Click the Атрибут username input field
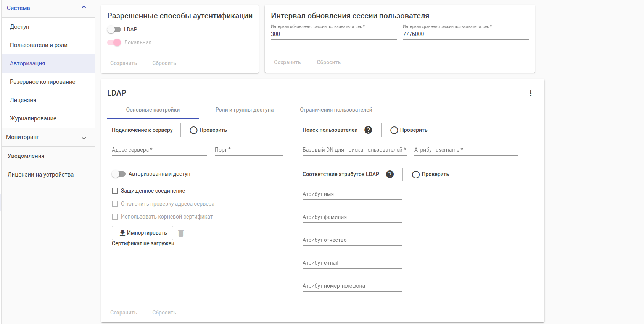 pos(466,150)
